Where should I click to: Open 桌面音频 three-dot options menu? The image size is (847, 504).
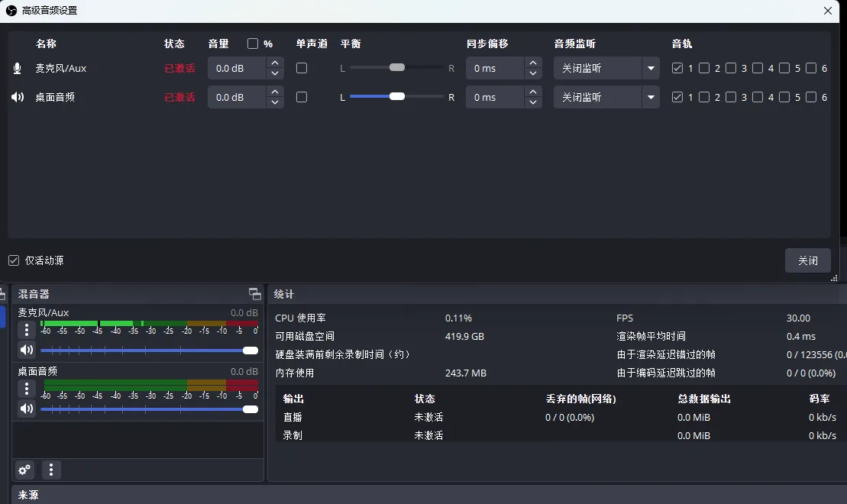coord(27,389)
